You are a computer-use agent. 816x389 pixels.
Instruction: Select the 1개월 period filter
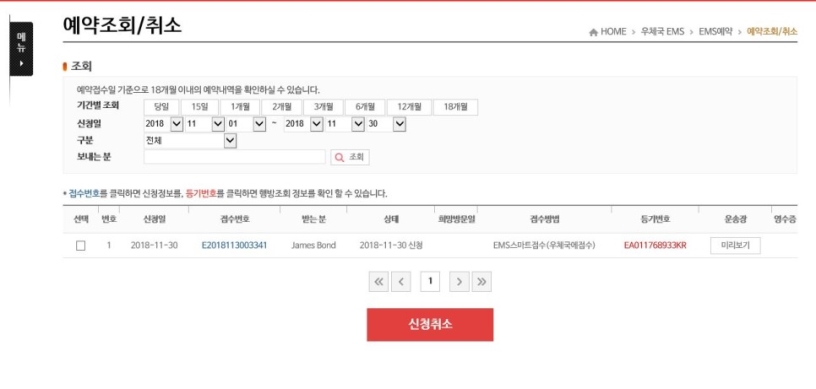(x=240, y=107)
